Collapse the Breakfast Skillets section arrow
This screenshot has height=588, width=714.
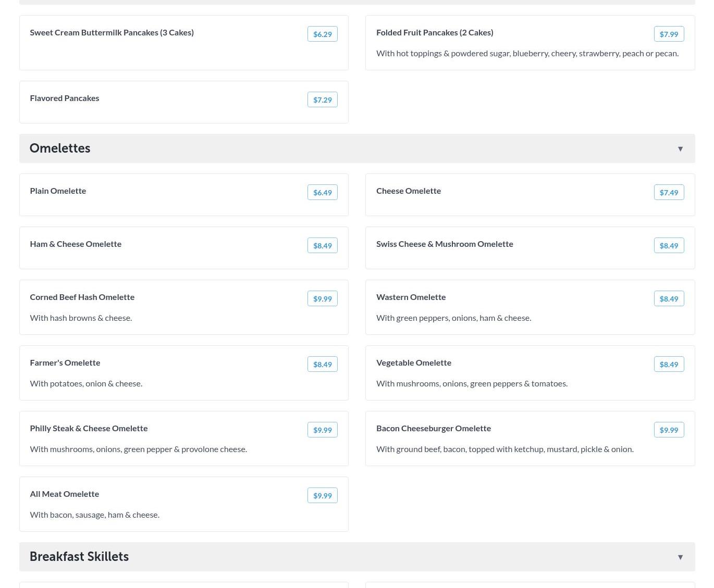point(680,557)
